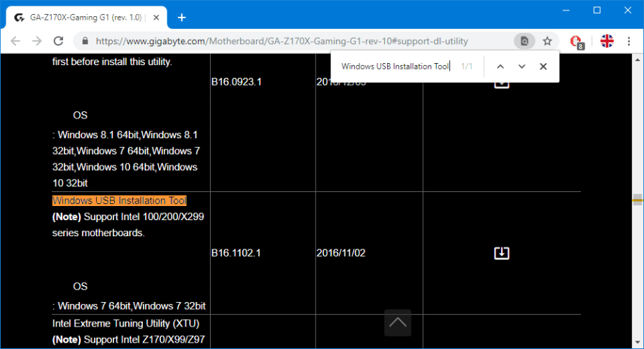
Task: View site security lock information
Action: [85, 41]
